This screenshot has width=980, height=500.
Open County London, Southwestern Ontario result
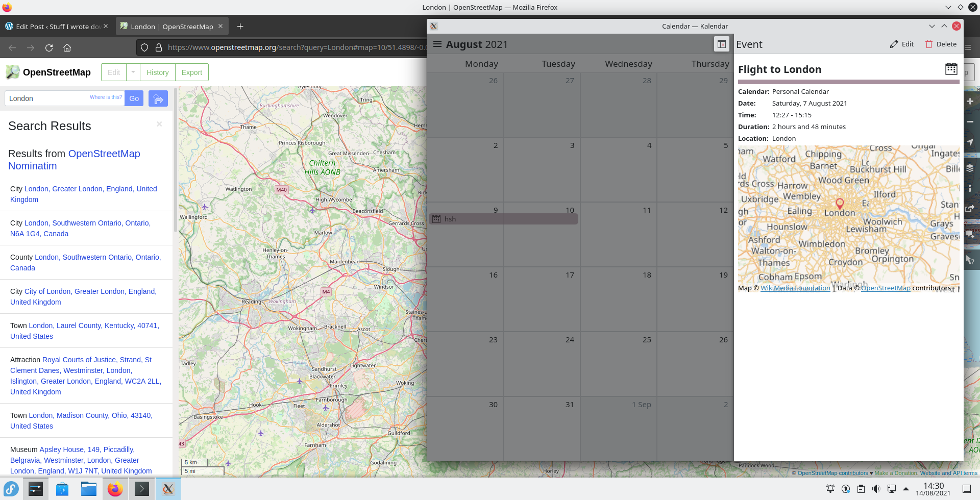pos(86,262)
